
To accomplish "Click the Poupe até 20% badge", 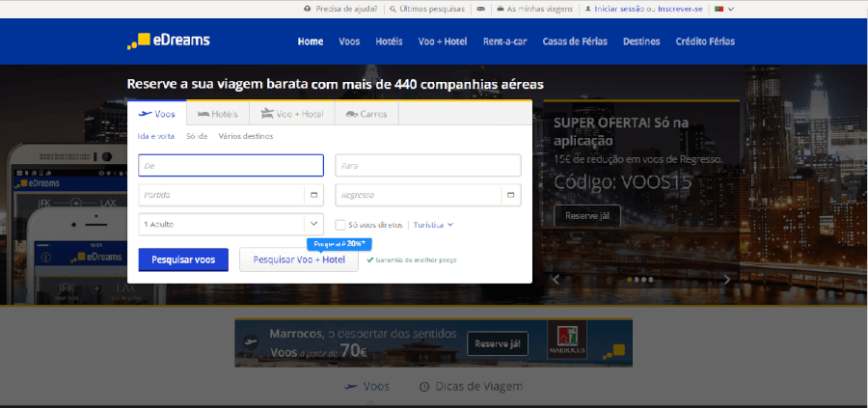I will coord(339,244).
